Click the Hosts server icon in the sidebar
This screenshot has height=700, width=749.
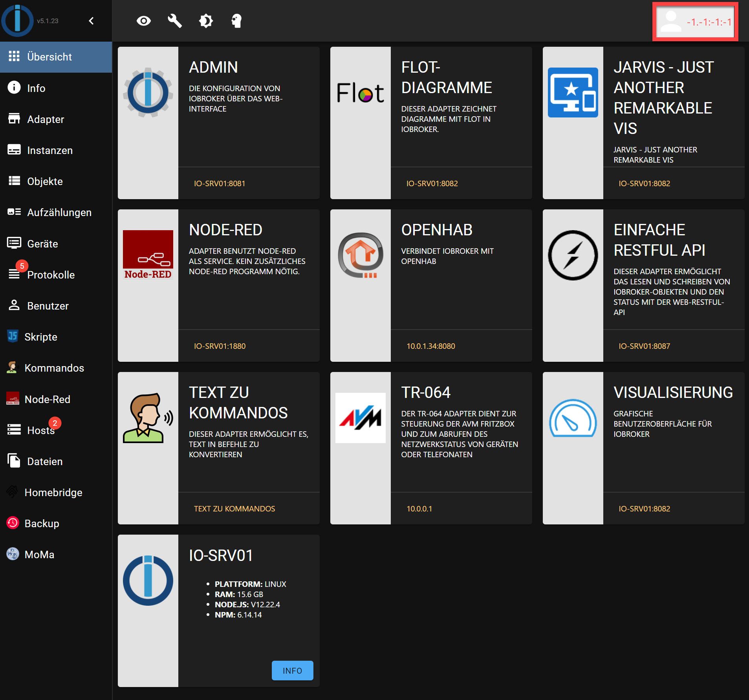point(14,429)
